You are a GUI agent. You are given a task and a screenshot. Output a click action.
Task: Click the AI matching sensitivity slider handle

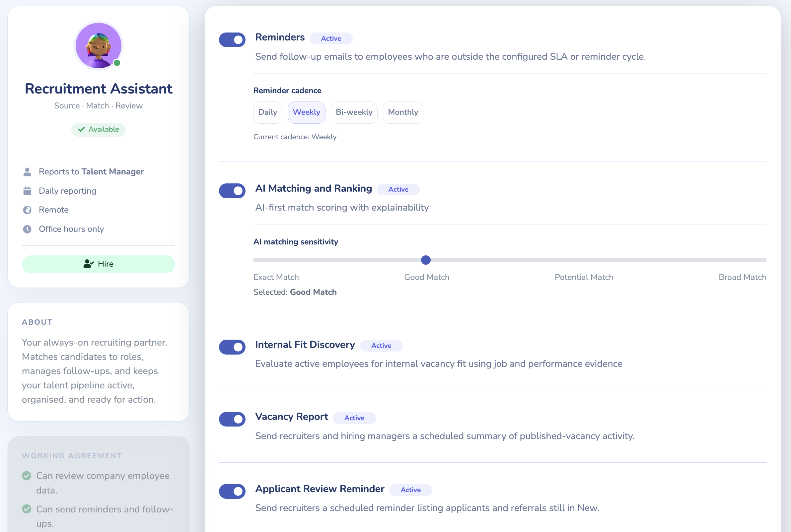[426, 260]
